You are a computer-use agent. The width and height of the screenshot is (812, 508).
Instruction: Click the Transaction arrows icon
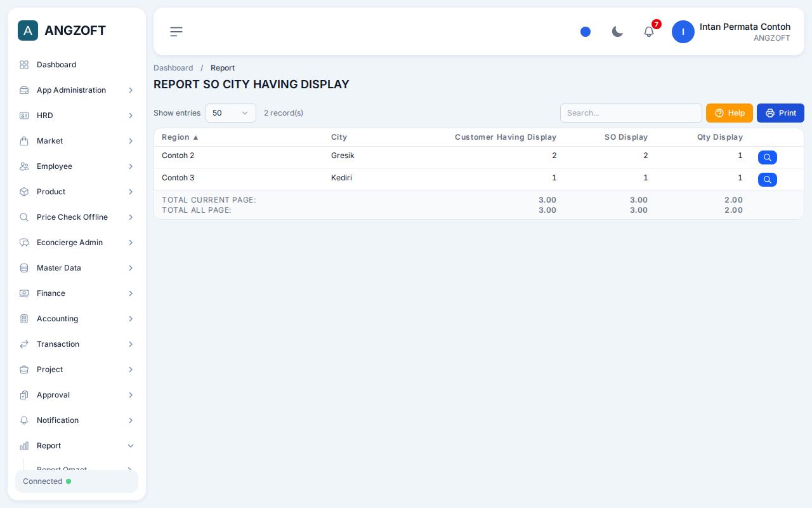point(24,344)
